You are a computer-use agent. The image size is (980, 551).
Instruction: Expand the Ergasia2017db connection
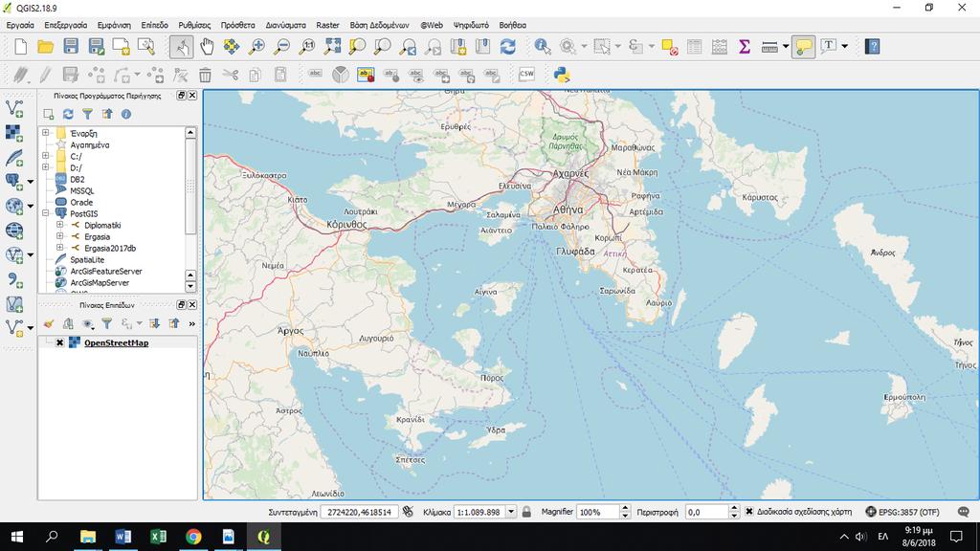click(59, 248)
